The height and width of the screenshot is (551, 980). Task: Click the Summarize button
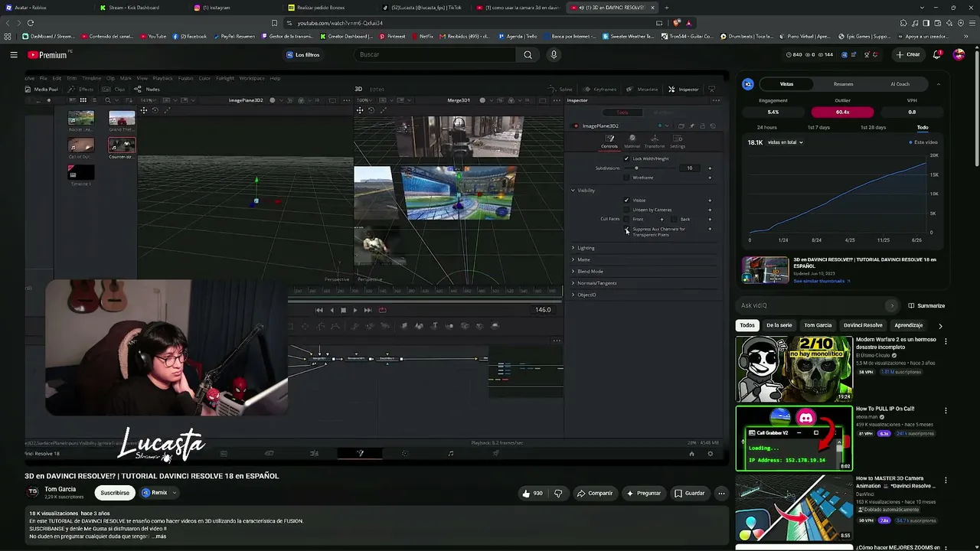point(926,305)
